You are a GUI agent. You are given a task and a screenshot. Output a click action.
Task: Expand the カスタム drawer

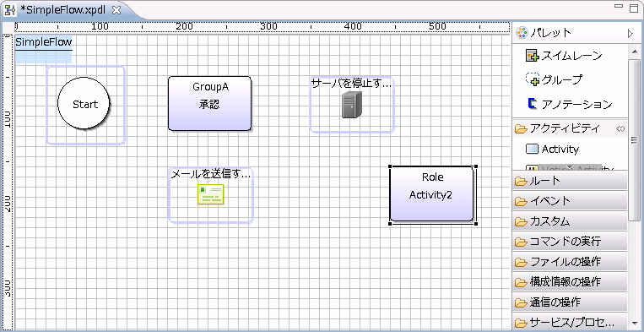tap(569, 221)
